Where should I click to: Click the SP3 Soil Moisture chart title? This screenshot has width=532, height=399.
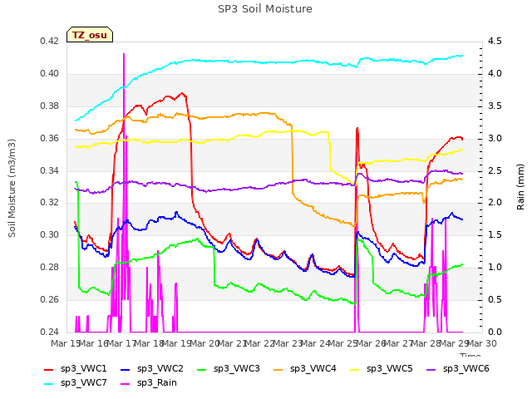(265, 9)
